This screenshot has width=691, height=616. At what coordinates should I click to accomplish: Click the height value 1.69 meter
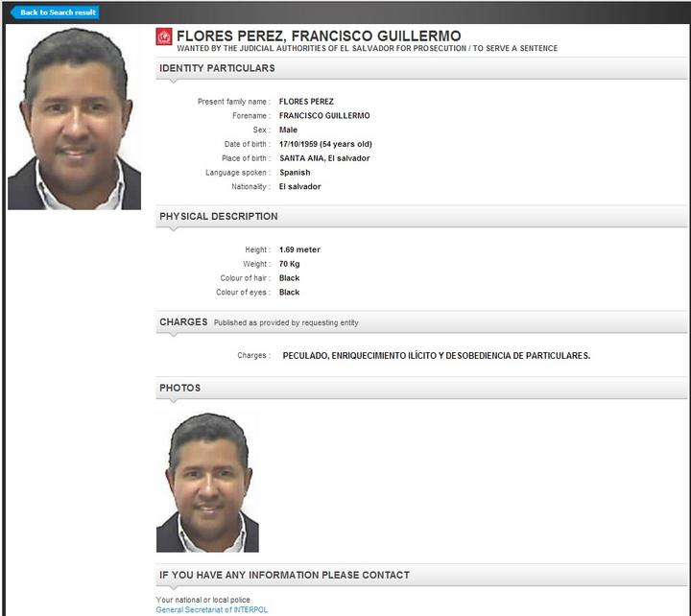click(299, 249)
